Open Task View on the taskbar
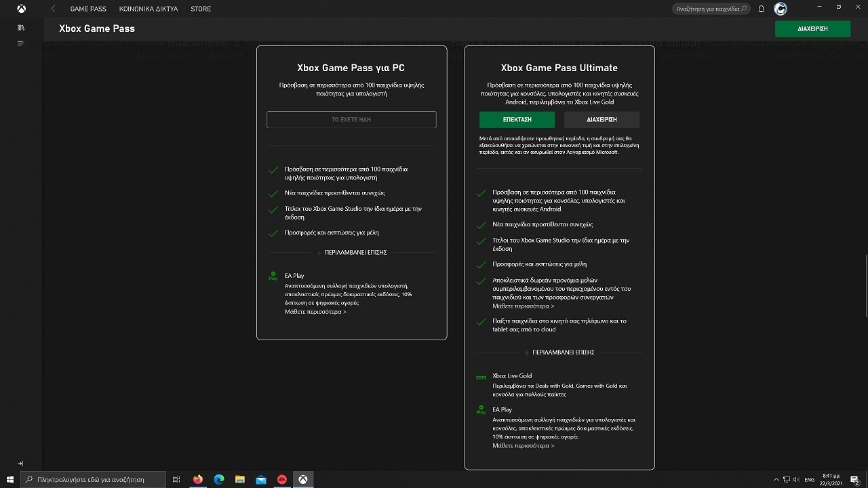Image resolution: width=868 pixels, height=488 pixels. click(x=176, y=479)
